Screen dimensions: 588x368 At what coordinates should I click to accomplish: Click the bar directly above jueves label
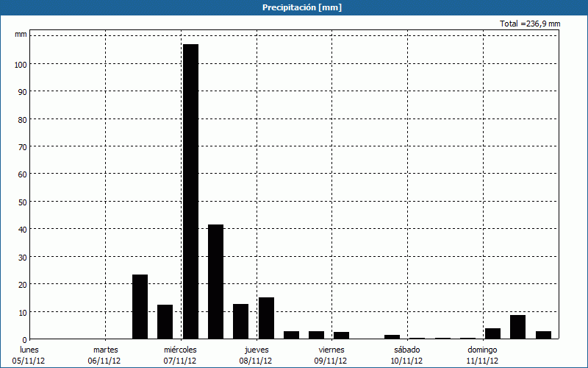click(265, 318)
